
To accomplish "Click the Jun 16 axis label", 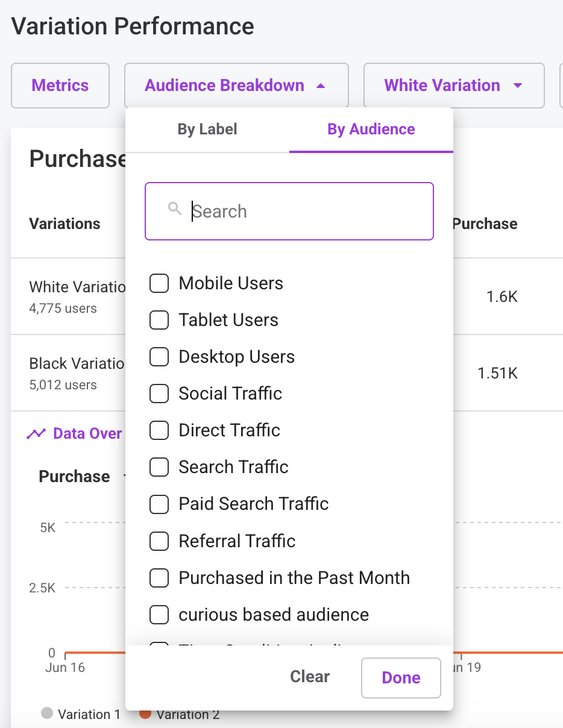I will click(x=65, y=668).
